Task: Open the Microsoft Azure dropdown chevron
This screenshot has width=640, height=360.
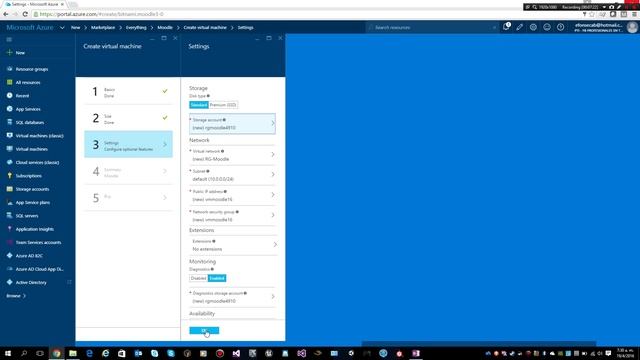Action: tap(62, 27)
